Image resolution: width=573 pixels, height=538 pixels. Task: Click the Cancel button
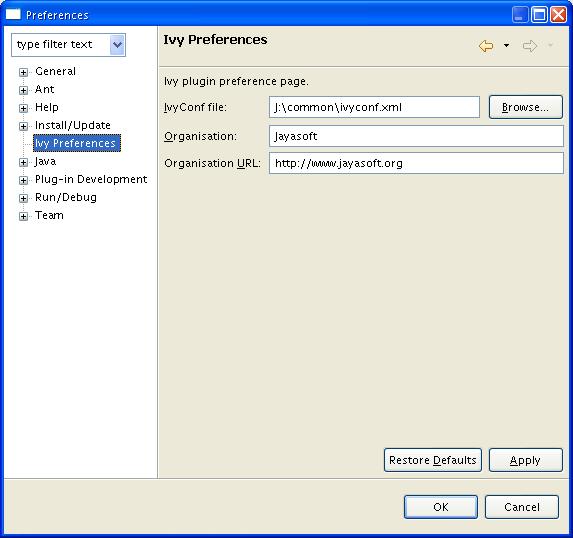(x=522, y=507)
